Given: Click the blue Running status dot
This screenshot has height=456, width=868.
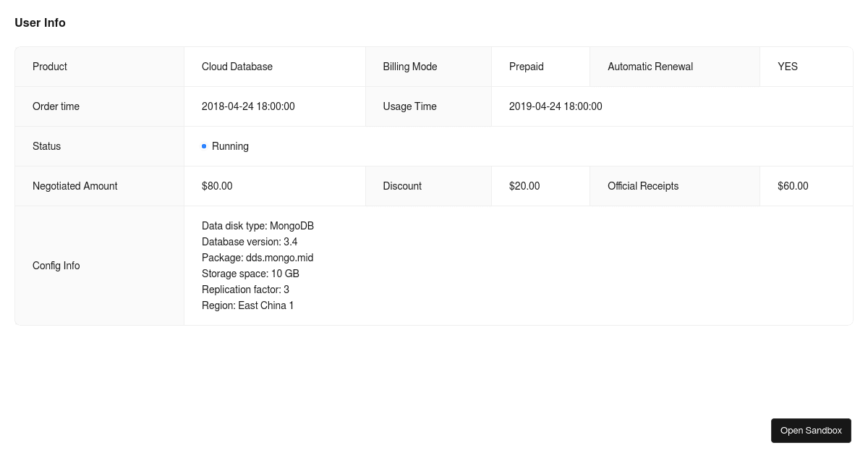Looking at the screenshot, I should [204, 146].
